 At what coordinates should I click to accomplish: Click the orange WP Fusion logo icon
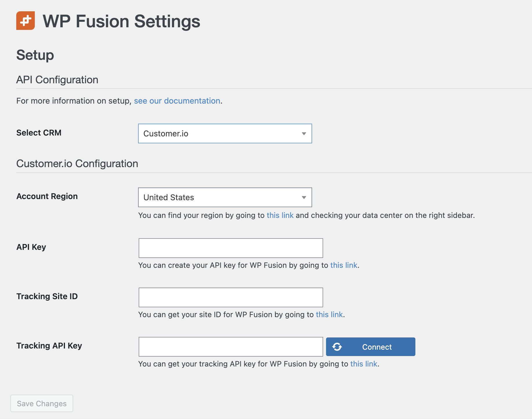tap(26, 21)
